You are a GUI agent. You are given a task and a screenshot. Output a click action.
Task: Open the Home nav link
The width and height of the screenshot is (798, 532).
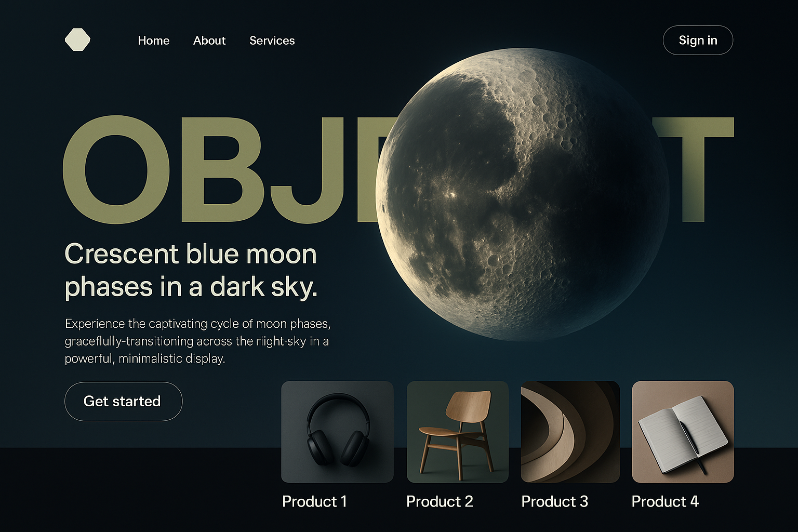click(154, 41)
